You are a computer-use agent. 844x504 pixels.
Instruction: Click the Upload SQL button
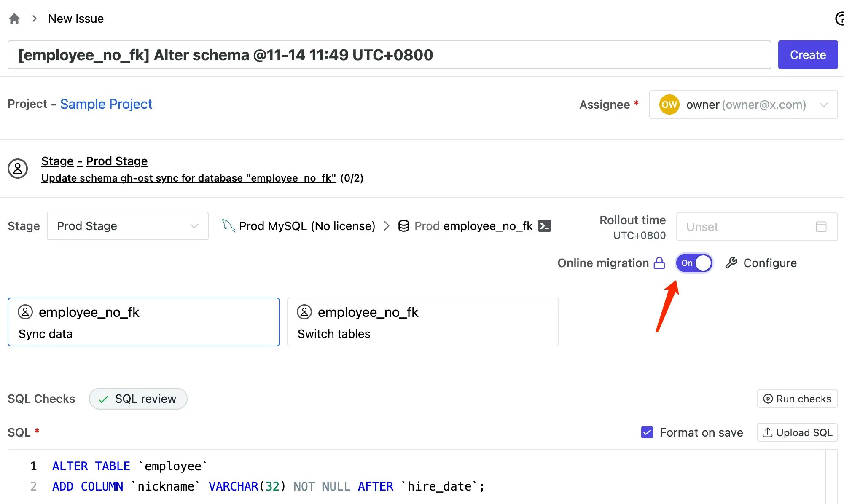797,433
